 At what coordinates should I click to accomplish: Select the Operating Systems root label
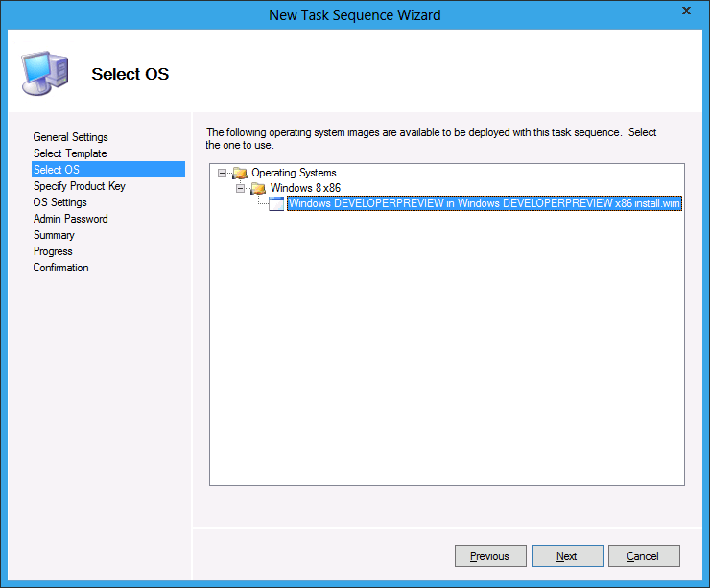point(294,173)
